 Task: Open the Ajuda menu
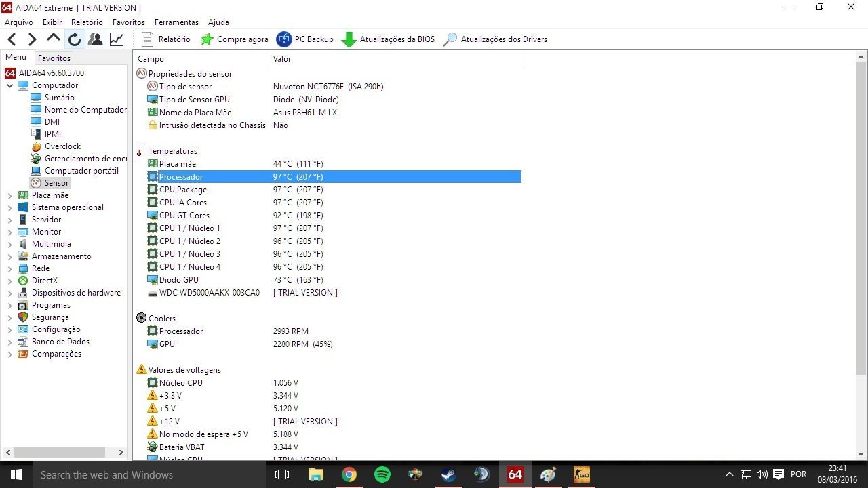pyautogui.click(x=218, y=22)
